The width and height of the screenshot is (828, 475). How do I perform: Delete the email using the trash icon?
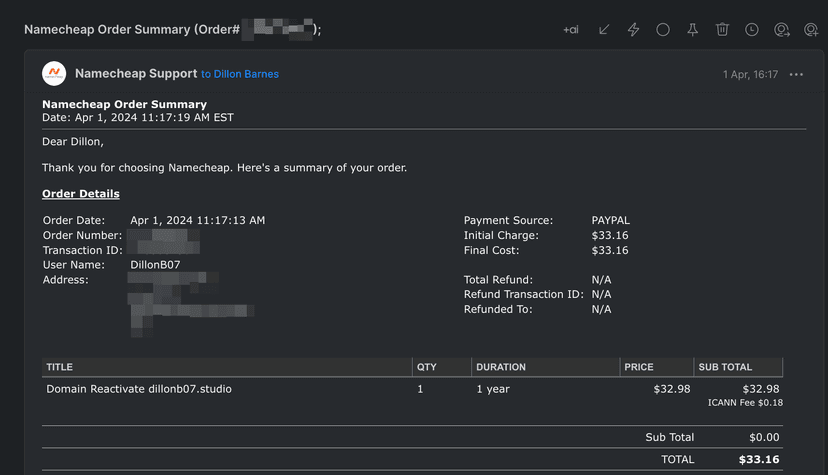point(722,30)
